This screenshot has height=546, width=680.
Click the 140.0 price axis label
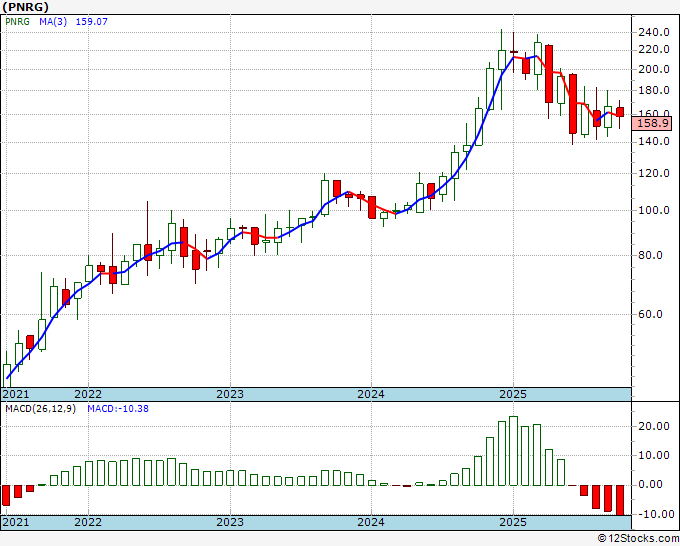(654, 141)
